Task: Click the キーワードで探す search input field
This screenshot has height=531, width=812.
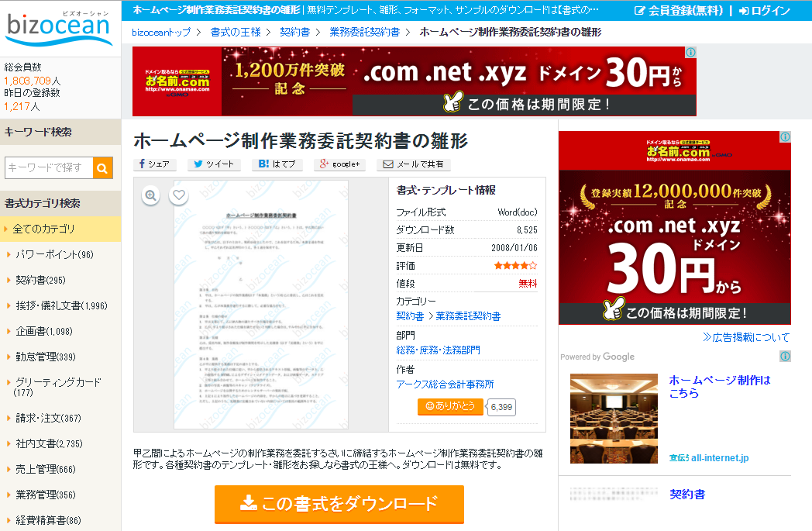Action: (x=49, y=168)
